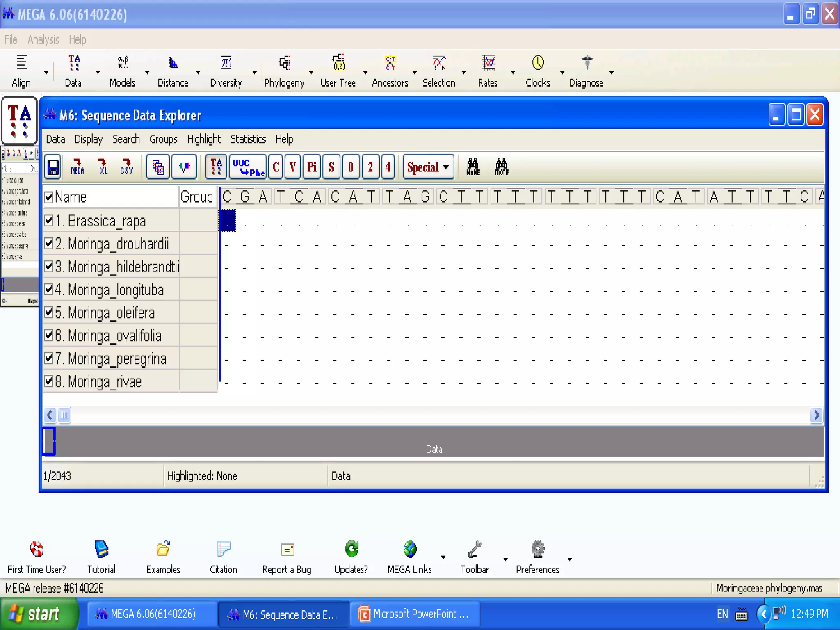Uncheck Moringa_ovalifolia checkbox
Viewport: 840px width, 630px height.
click(x=49, y=336)
